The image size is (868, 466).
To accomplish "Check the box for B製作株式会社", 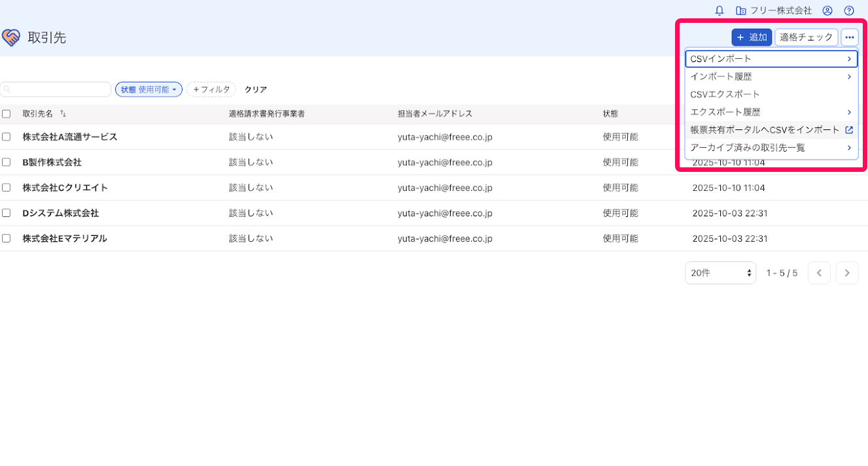I will click(7, 162).
